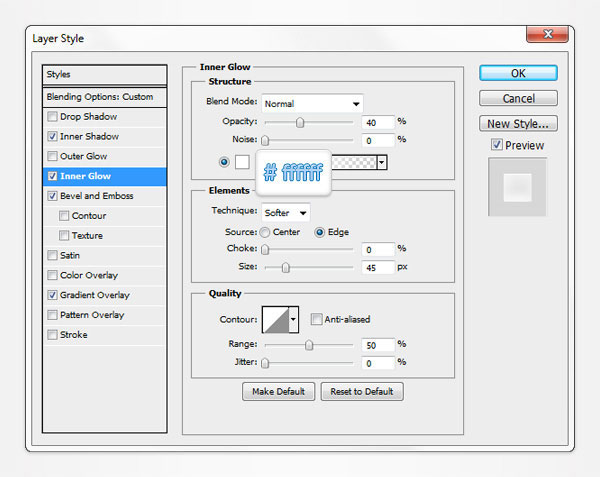Click Reset to Default button
The image size is (600, 477).
tap(362, 391)
